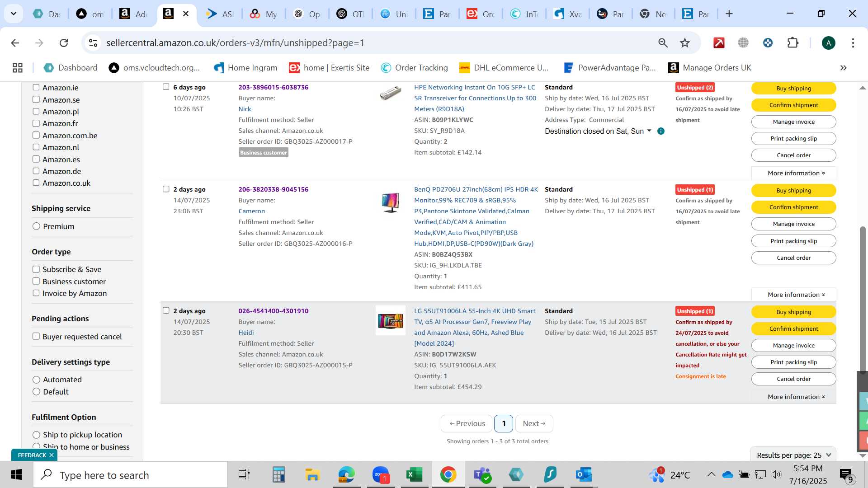
Task: Open Chrome three-dot menu
Action: pyautogui.click(x=853, y=43)
